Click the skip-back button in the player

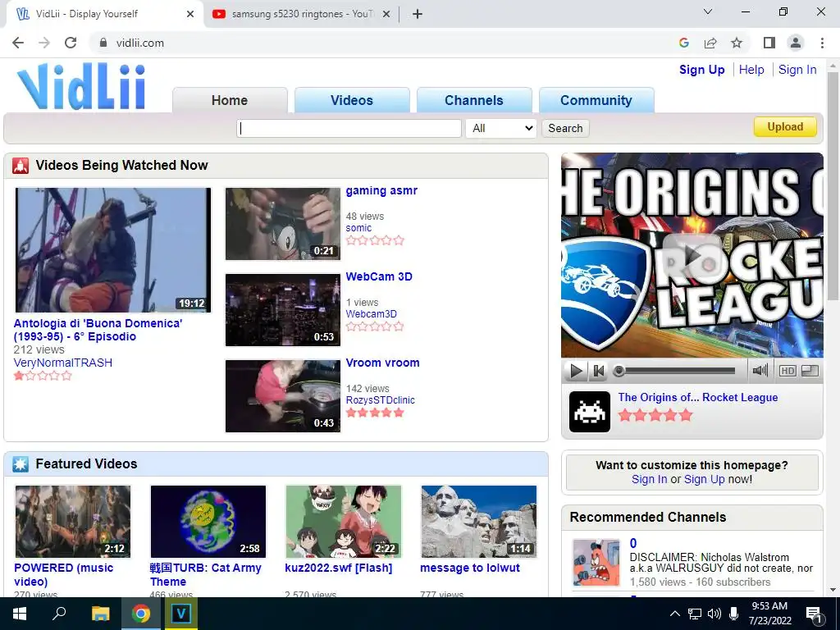pyautogui.click(x=598, y=371)
